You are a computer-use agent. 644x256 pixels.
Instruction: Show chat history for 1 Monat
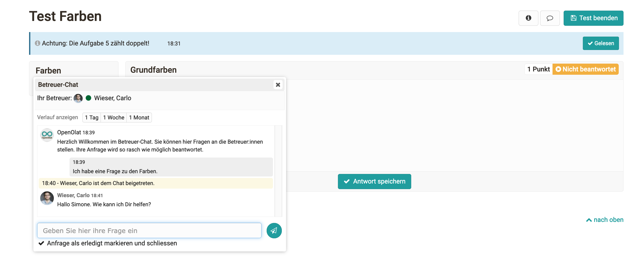click(x=139, y=118)
